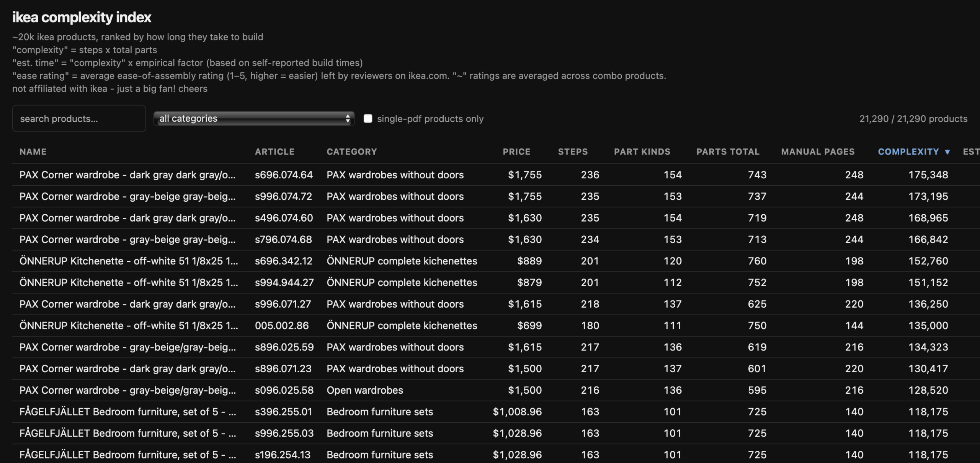
Task: Click the $699 price cell
Action: pyautogui.click(x=529, y=326)
